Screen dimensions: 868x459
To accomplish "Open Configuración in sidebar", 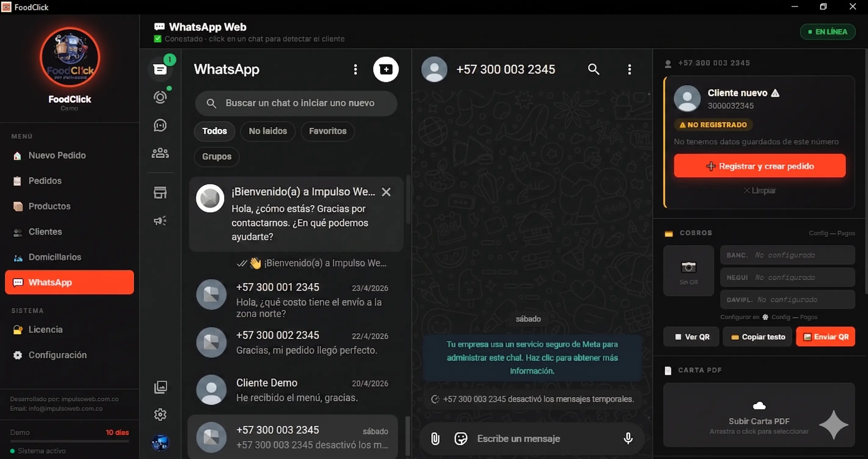I will [70, 355].
